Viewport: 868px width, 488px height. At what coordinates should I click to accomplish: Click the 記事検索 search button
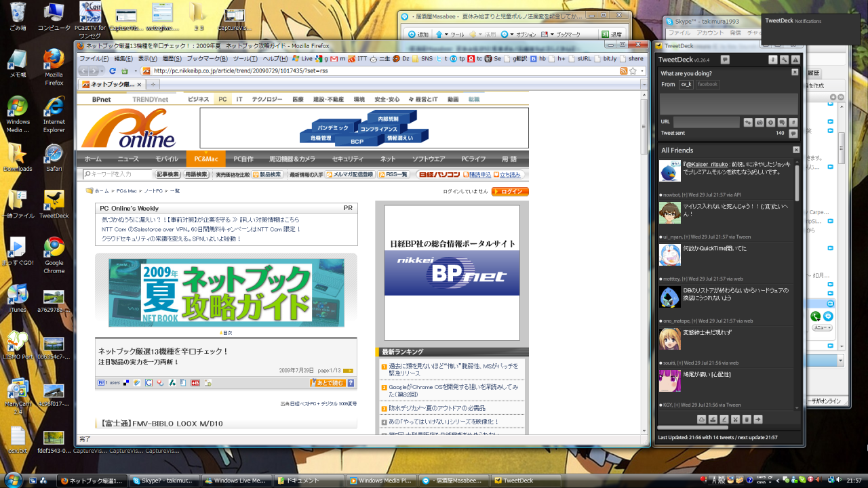coord(168,174)
